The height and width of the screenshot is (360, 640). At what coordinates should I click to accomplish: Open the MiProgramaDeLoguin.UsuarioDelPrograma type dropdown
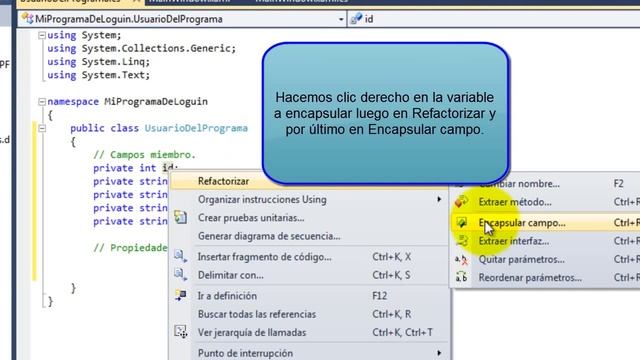(x=341, y=19)
